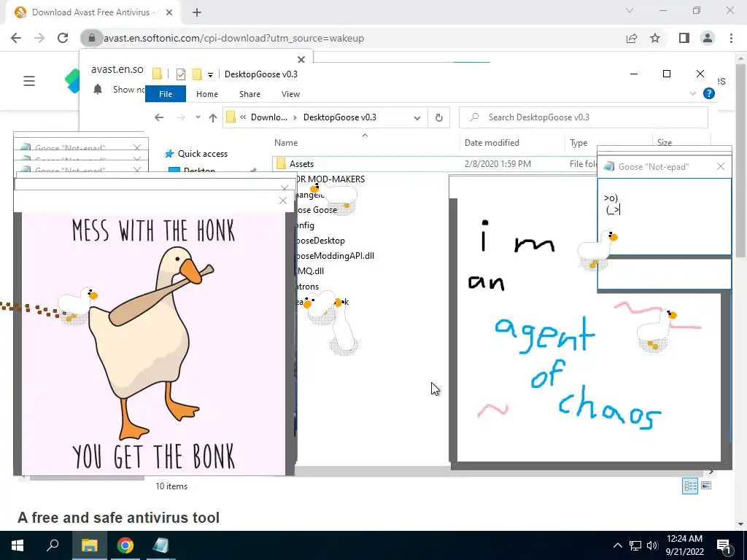Viewport: 747px width, 560px height.
Task: Open a new Chrome tab
Action: (197, 12)
